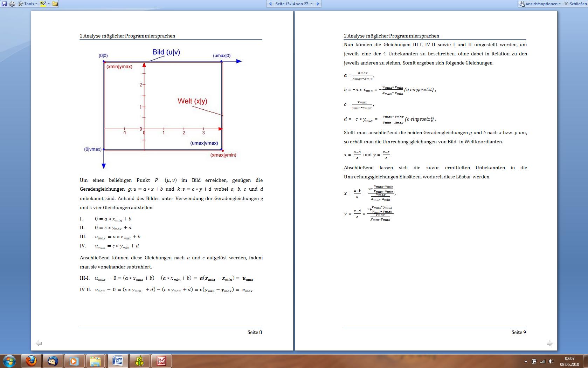The height and width of the screenshot is (368, 588).
Task: Switch to Word in the taskbar
Action: [118, 361]
